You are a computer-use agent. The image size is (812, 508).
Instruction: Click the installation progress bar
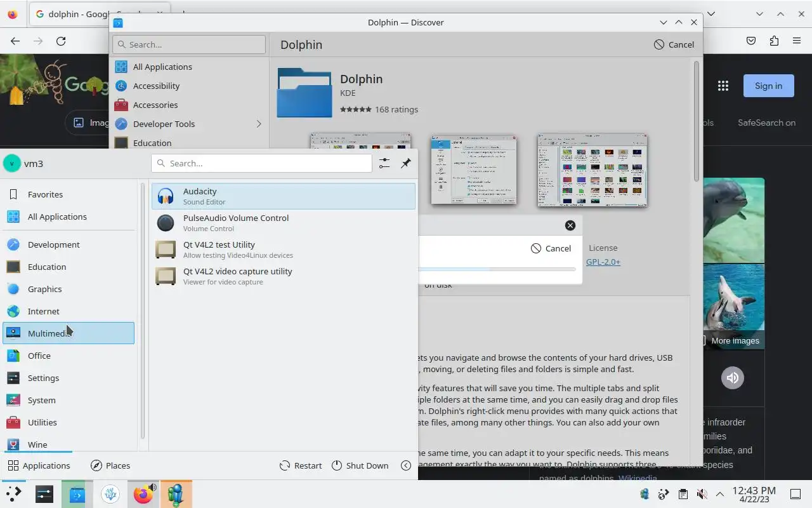pos(497,269)
